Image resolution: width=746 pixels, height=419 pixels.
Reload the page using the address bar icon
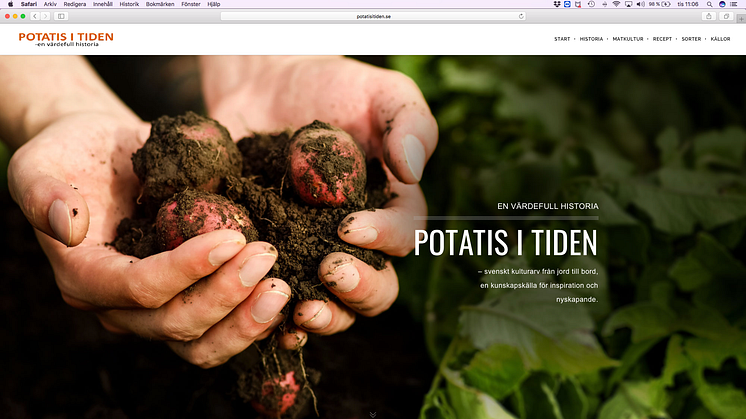click(521, 16)
